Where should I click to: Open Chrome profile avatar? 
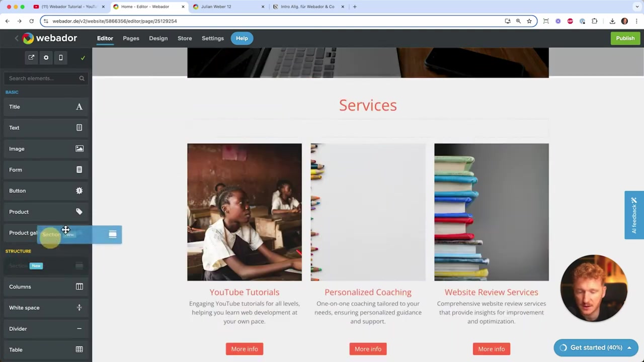(x=624, y=21)
